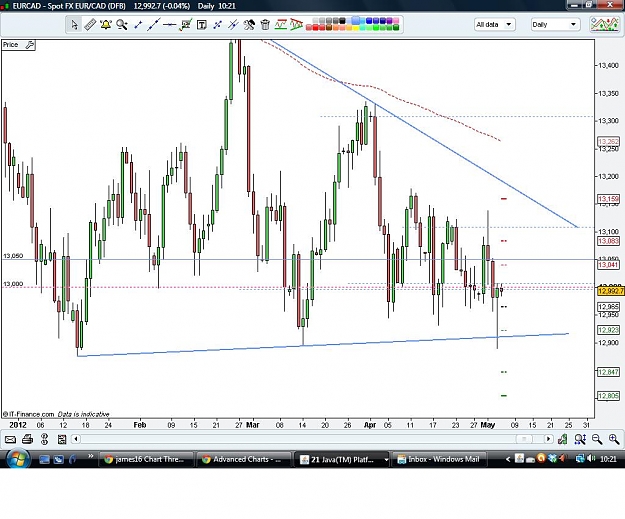Screen dimensions: 625x519
Task: Switch to Advanced Charts Chrome window
Action: pos(244,460)
